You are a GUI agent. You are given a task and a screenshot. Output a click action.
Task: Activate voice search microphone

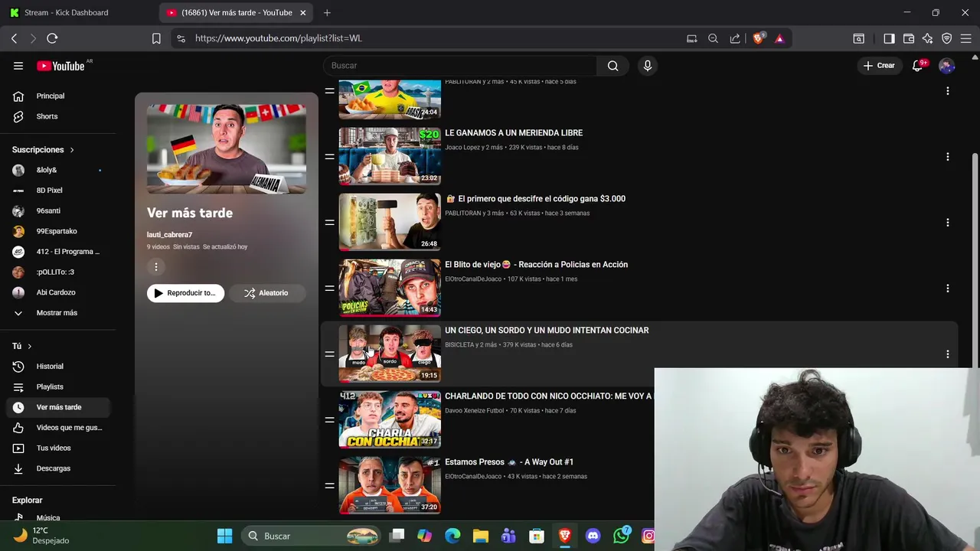point(648,66)
